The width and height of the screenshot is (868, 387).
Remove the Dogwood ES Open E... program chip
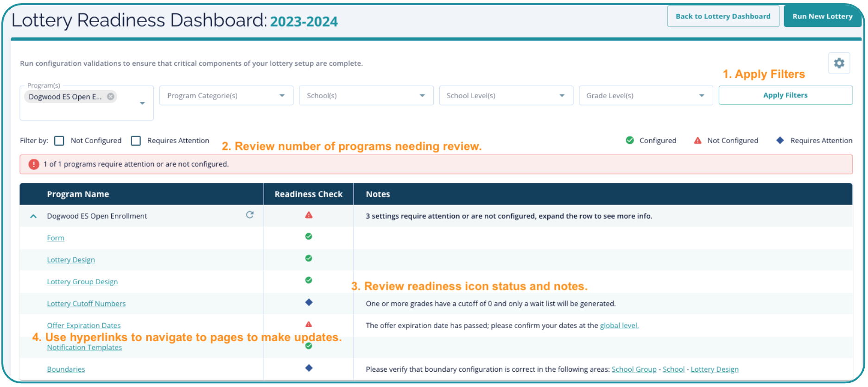tap(111, 97)
